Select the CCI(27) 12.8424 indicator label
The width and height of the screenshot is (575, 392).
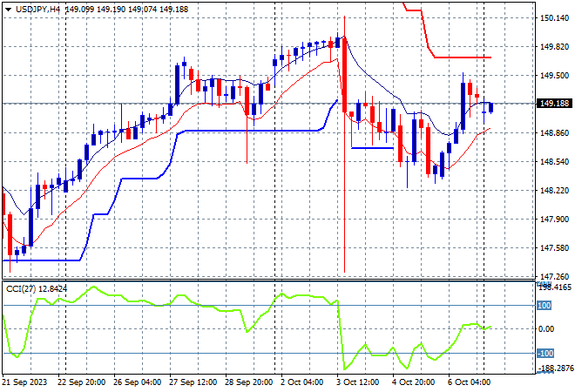tap(37, 289)
